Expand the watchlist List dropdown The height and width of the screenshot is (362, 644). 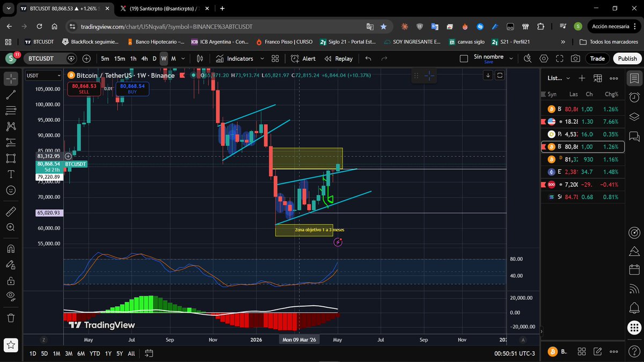558,78
